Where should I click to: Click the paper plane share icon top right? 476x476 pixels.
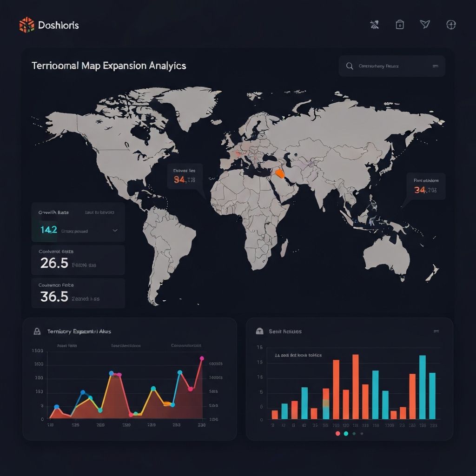coord(424,24)
